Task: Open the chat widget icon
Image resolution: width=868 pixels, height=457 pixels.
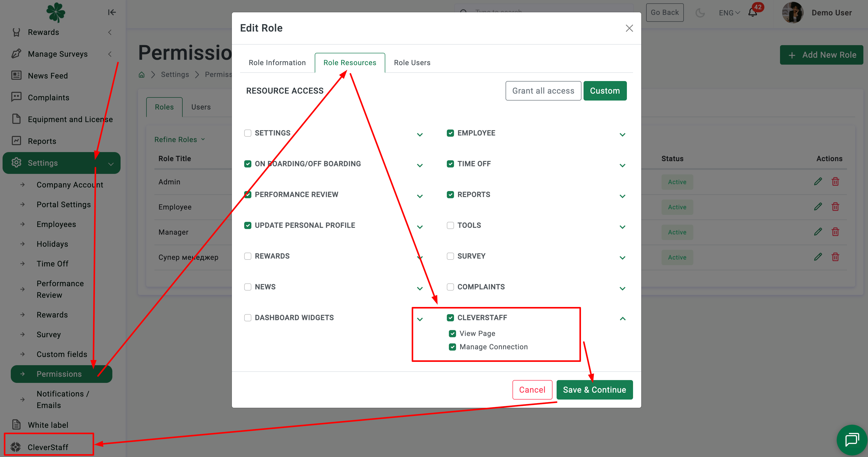Action: pos(852,440)
